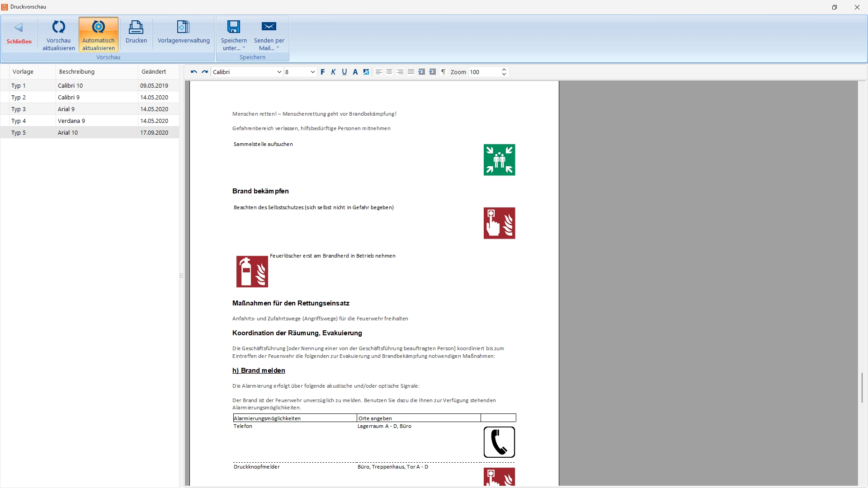
Task: Click the font color A icon
Action: coord(355,72)
